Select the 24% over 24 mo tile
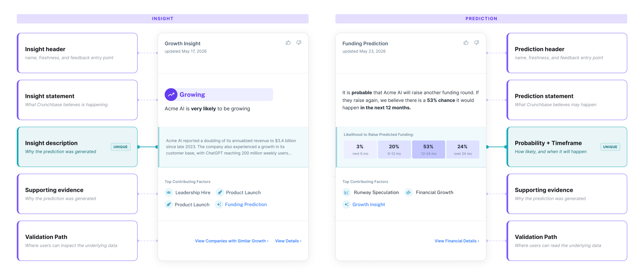644x275 pixels. coord(463,150)
